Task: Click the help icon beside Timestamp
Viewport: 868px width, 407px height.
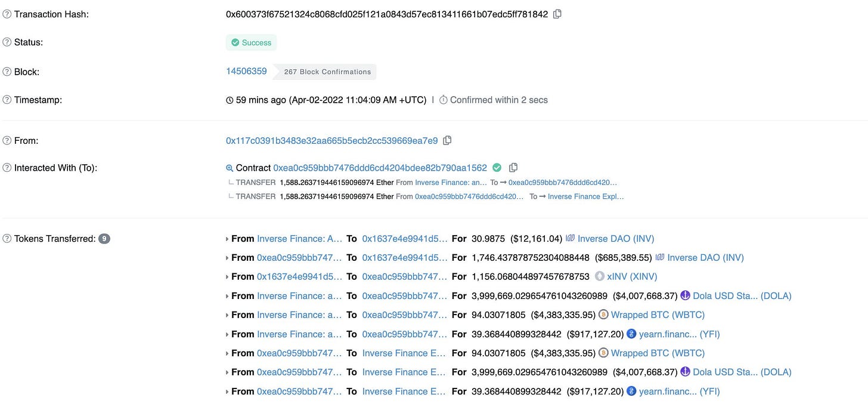Action: [7, 100]
